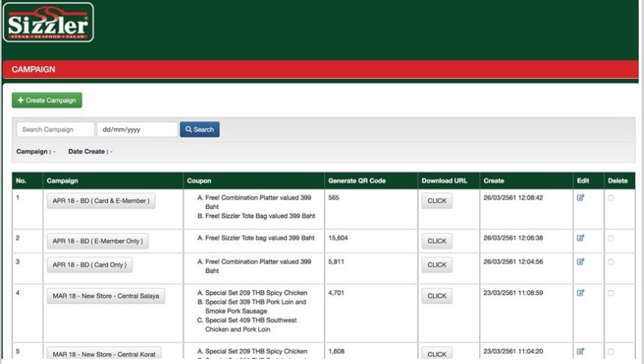This screenshot has height=364, width=644.
Task: Click create date 23/03/2561 11:08:59
Action: click(513, 293)
